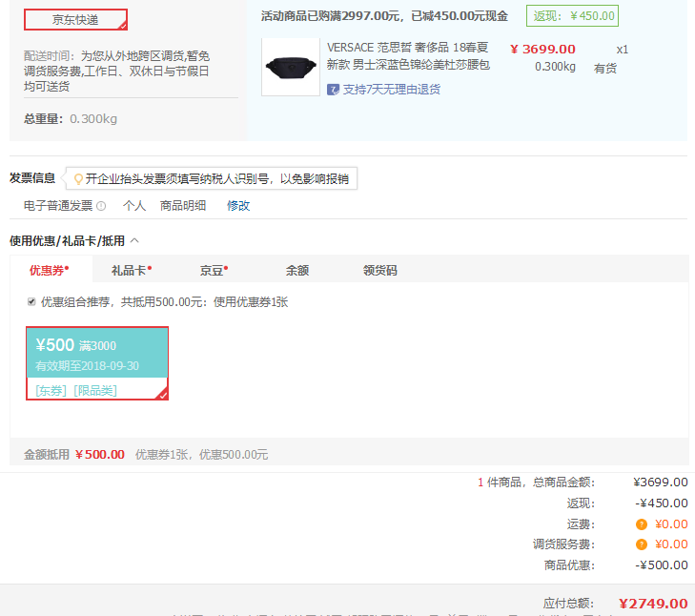This screenshot has width=695, height=616.
Task: Click 商品明细 invoice content text
Action: [x=183, y=206]
